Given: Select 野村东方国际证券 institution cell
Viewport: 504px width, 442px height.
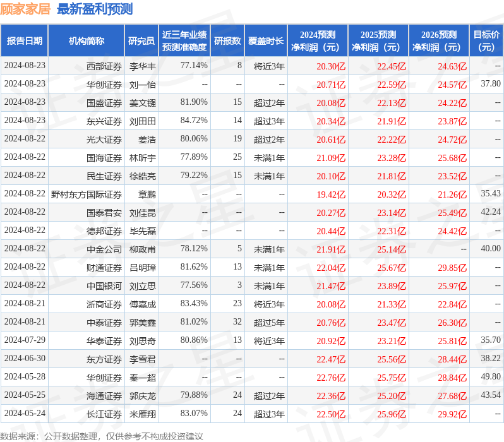Looking at the screenshot, I should point(87,194).
